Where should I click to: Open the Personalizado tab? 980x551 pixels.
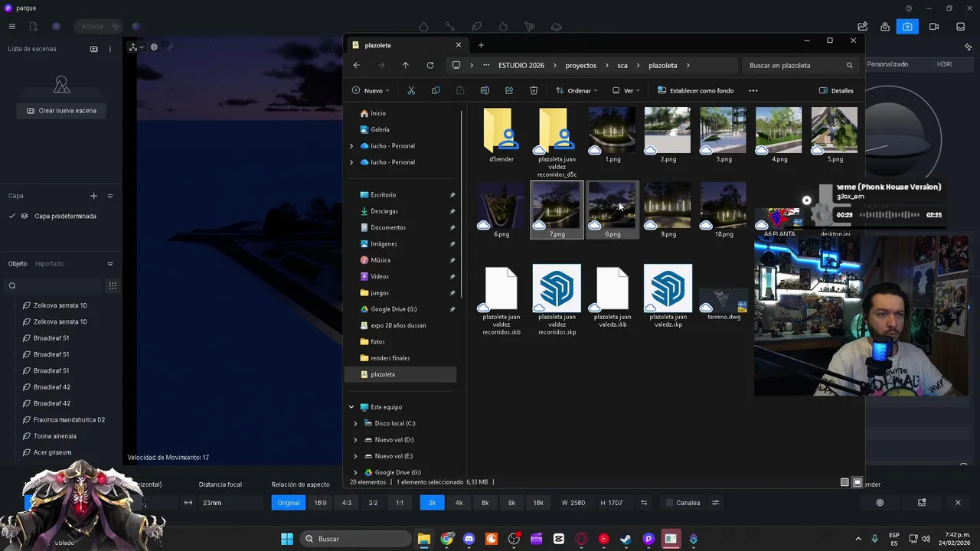coord(887,64)
